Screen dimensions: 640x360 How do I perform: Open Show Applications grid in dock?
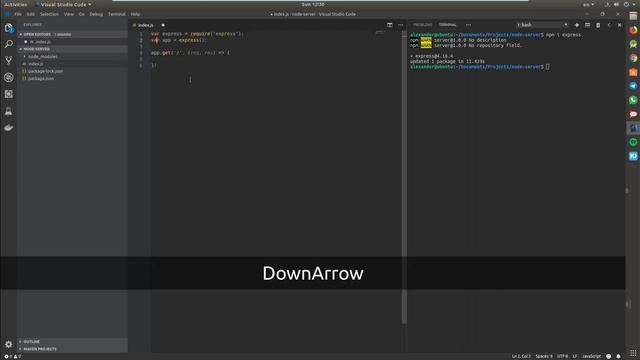(x=633, y=353)
